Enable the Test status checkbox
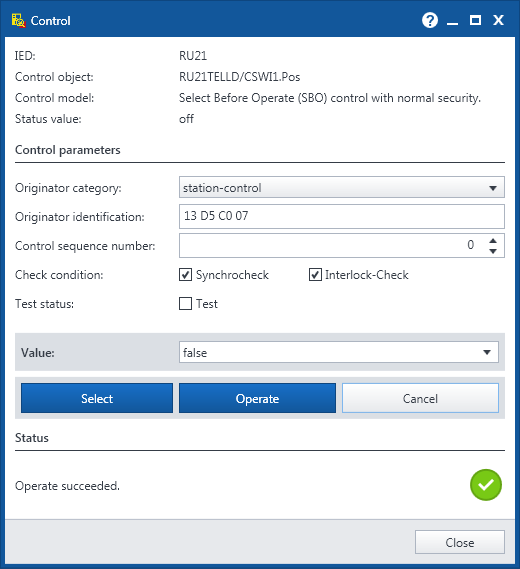The image size is (520, 569). coord(185,303)
